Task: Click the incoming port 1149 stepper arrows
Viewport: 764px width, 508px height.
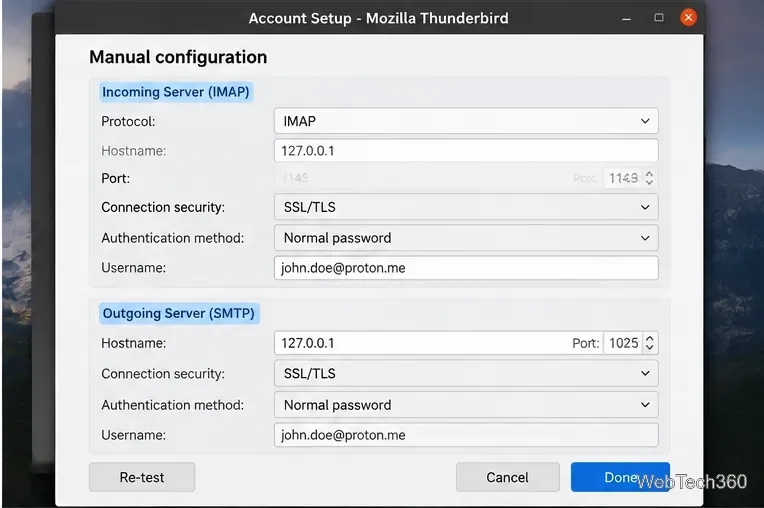Action: (x=649, y=178)
